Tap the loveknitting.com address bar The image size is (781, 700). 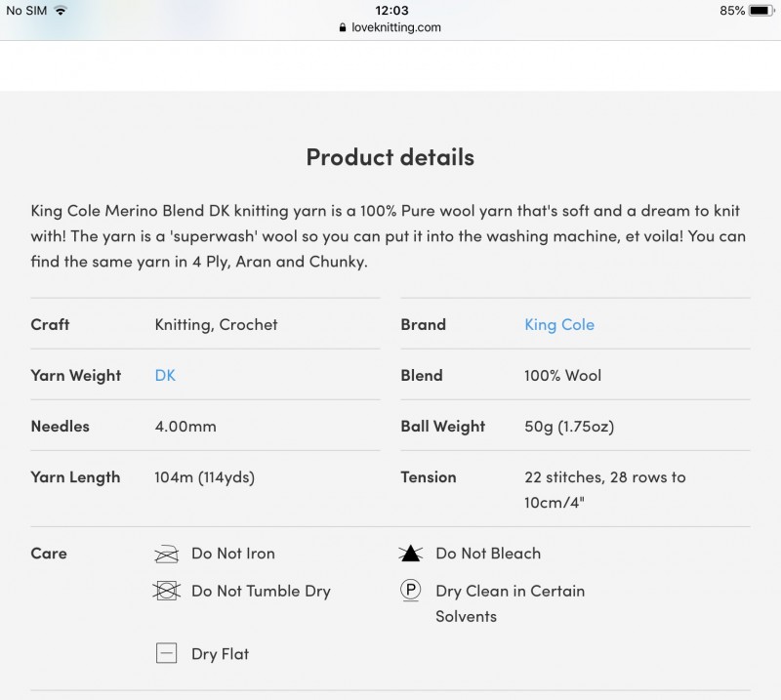pyautogui.click(x=390, y=27)
